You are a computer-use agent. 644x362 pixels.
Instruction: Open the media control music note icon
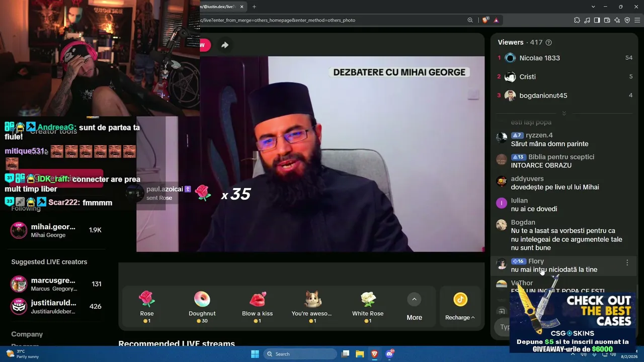coord(587,20)
